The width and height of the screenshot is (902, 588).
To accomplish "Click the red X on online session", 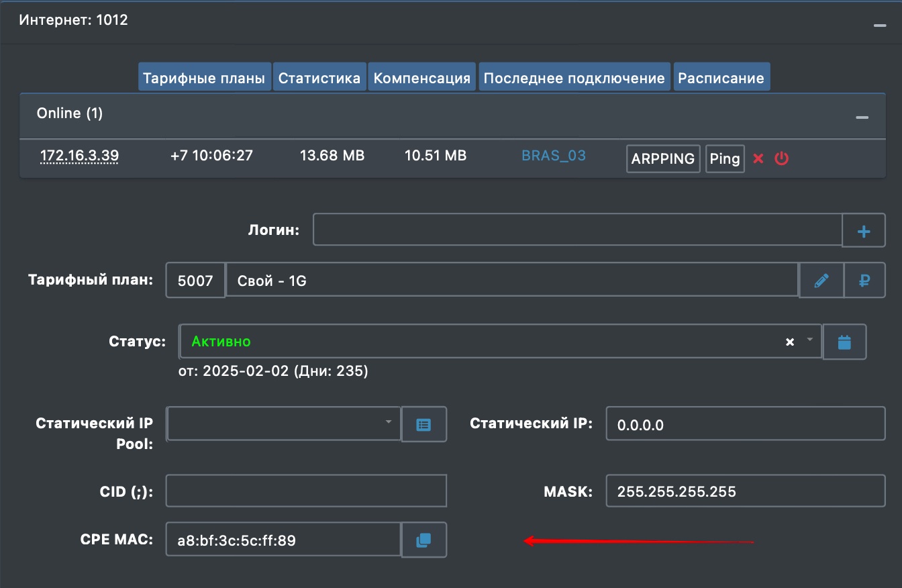I will (x=758, y=159).
